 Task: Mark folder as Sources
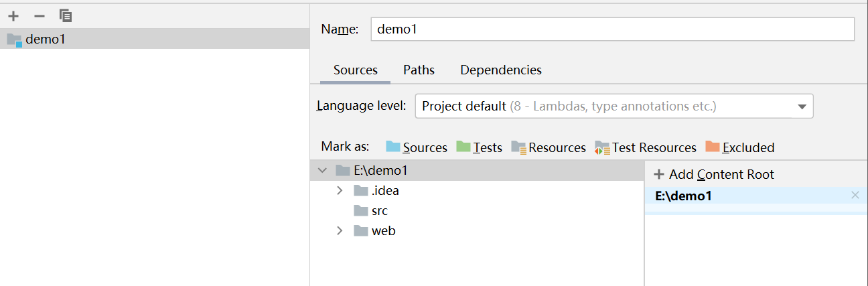coord(417,147)
